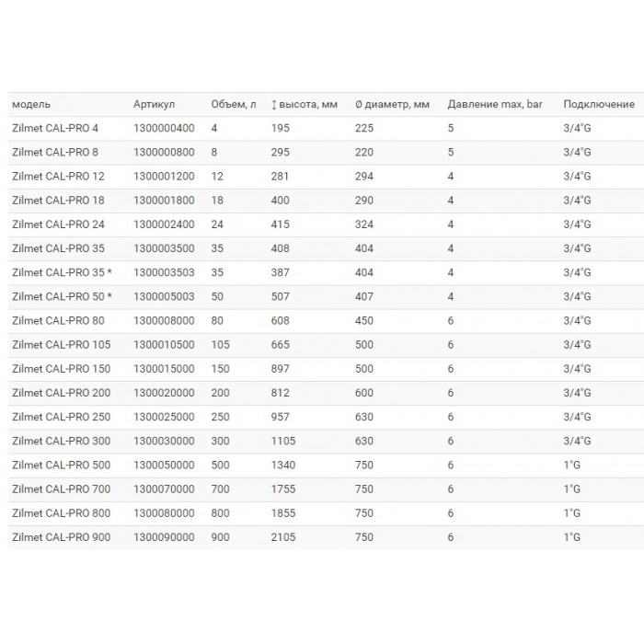Click article number 1300003500
This screenshot has height=644, width=644.
click(x=164, y=248)
